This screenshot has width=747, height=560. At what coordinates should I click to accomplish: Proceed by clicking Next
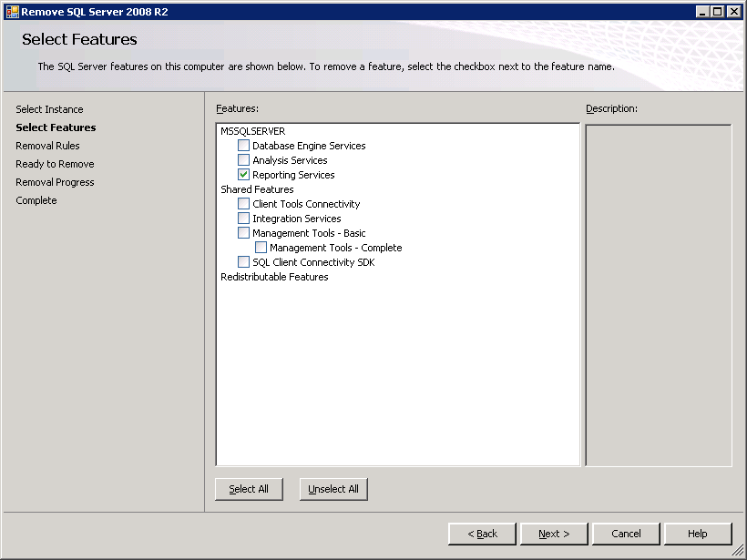tap(554, 534)
